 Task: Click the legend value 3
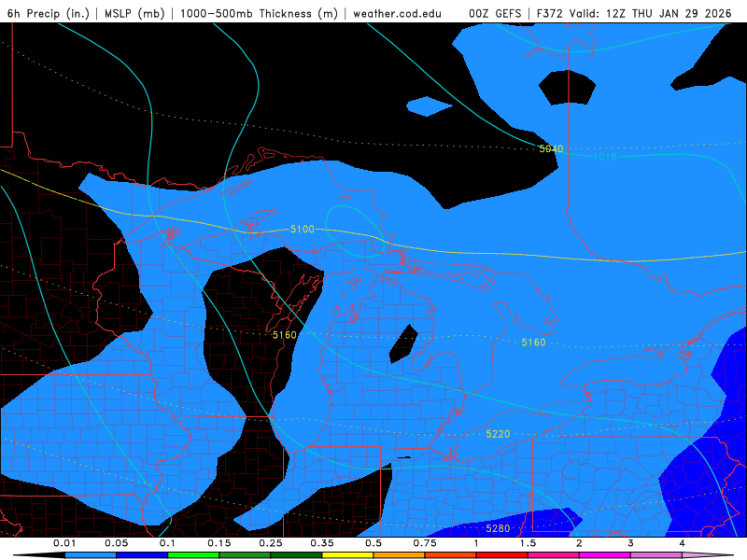(630, 543)
